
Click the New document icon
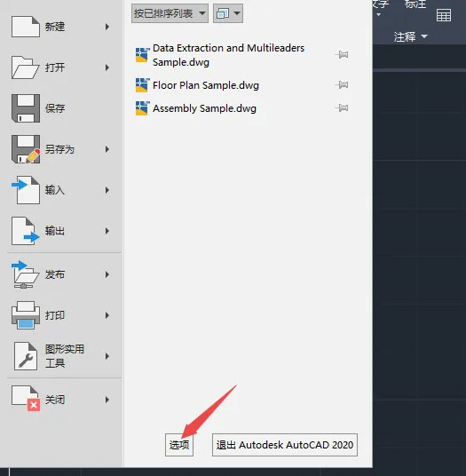(x=26, y=27)
